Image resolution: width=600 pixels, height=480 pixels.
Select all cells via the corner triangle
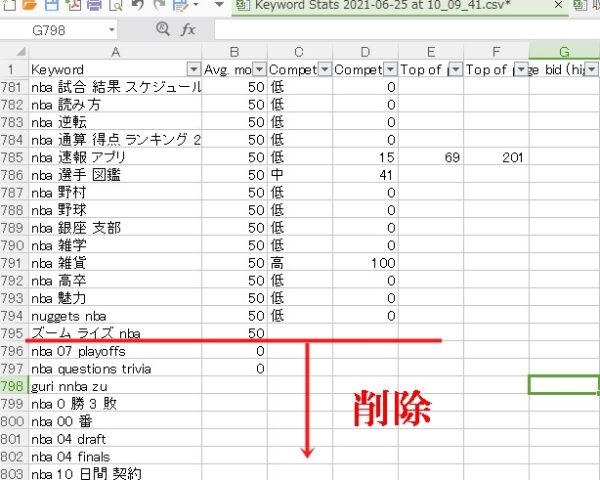coord(20,51)
